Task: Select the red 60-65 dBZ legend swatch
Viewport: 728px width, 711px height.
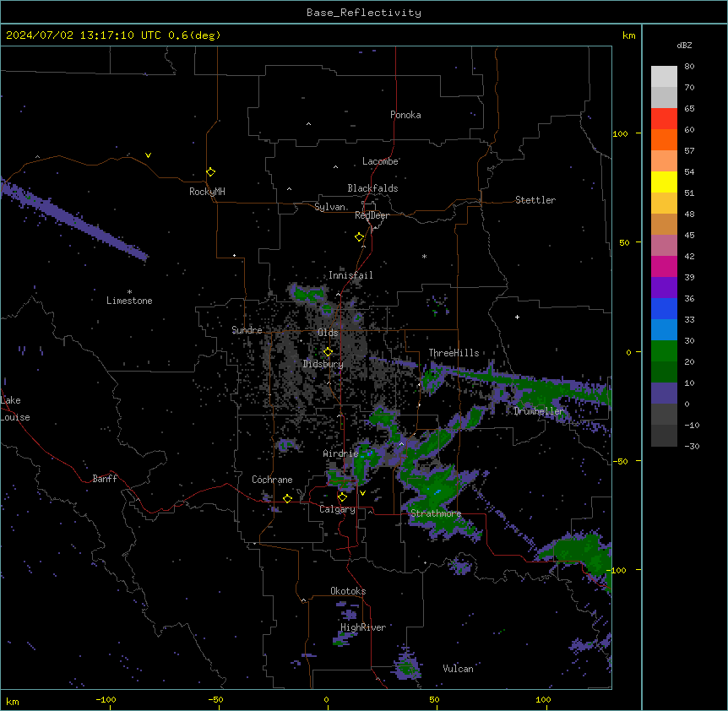Action: (x=664, y=119)
